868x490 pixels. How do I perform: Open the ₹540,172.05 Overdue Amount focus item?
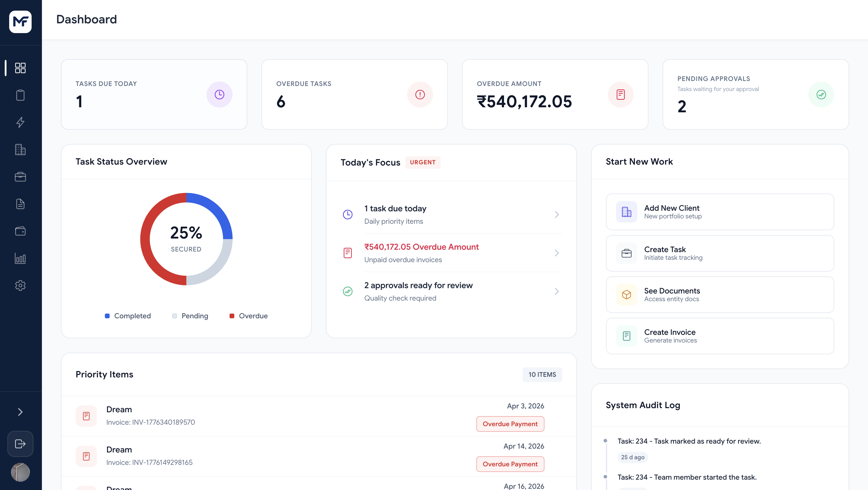point(451,253)
